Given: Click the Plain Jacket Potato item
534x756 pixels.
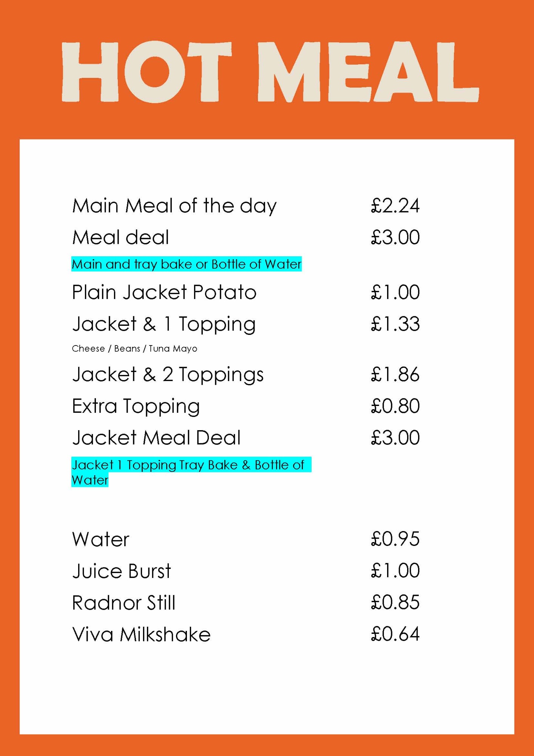Looking at the screenshot, I should pyautogui.click(x=164, y=292).
